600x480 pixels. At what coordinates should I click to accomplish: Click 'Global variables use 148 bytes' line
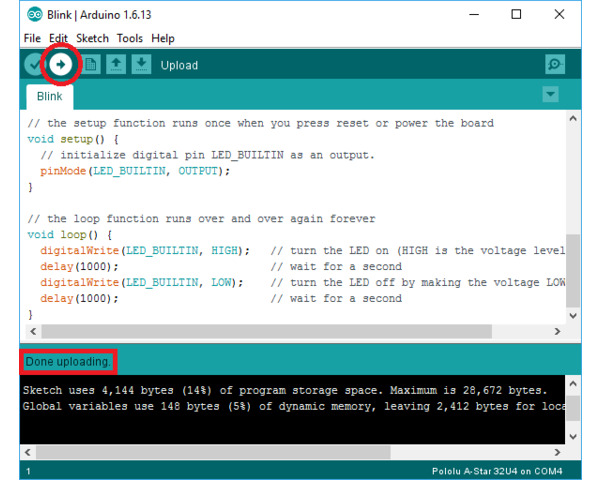tap(293, 406)
